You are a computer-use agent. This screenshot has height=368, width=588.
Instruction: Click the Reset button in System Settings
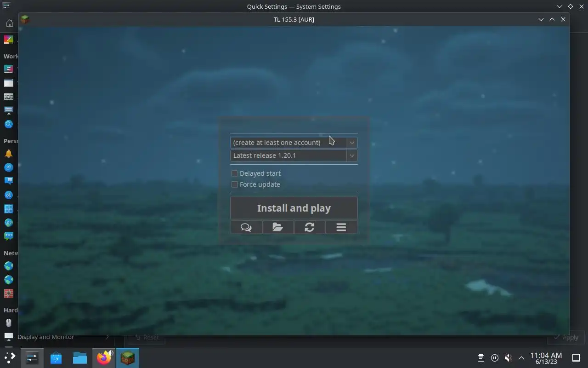pos(146,338)
